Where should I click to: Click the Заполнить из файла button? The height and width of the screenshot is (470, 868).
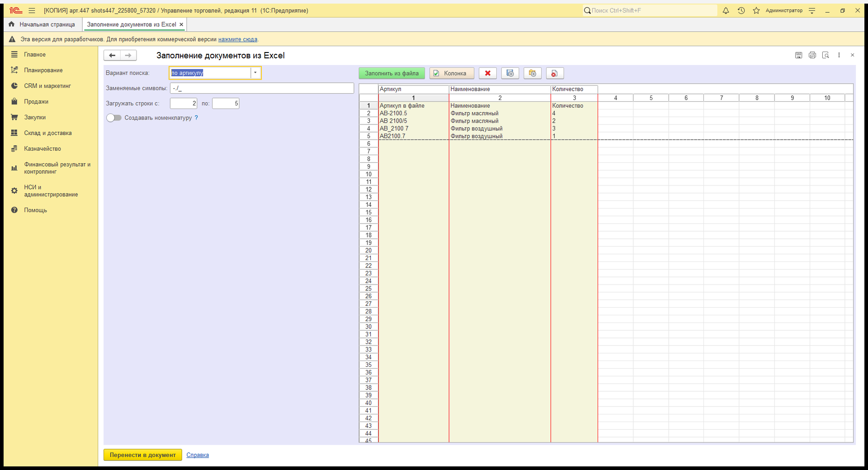pyautogui.click(x=392, y=73)
